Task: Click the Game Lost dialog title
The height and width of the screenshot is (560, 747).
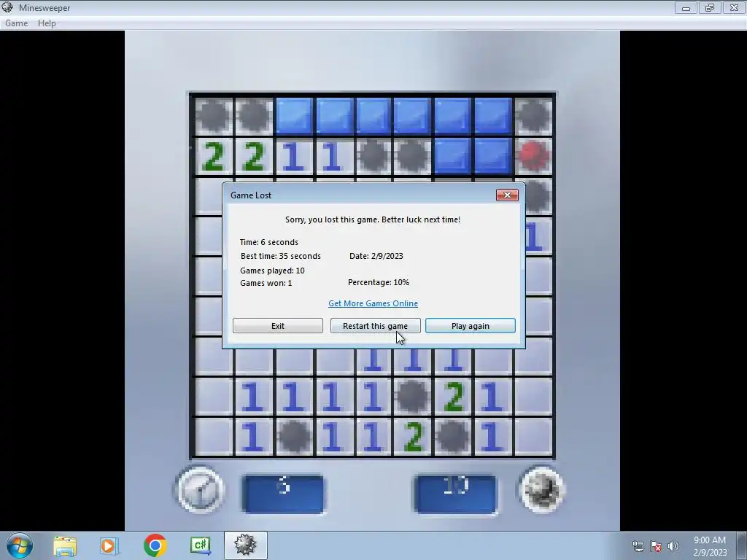Action: click(x=251, y=195)
